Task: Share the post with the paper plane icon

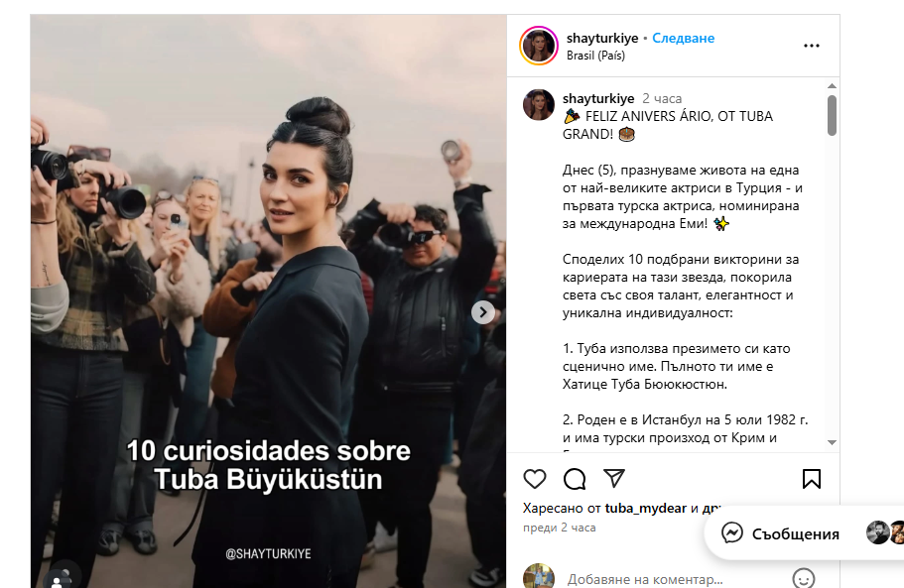Action: pyautogui.click(x=614, y=478)
